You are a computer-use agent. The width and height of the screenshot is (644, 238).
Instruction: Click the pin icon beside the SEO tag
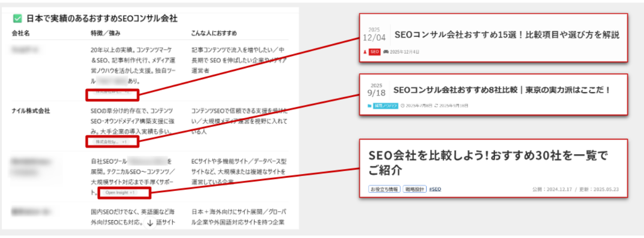tap(366, 52)
